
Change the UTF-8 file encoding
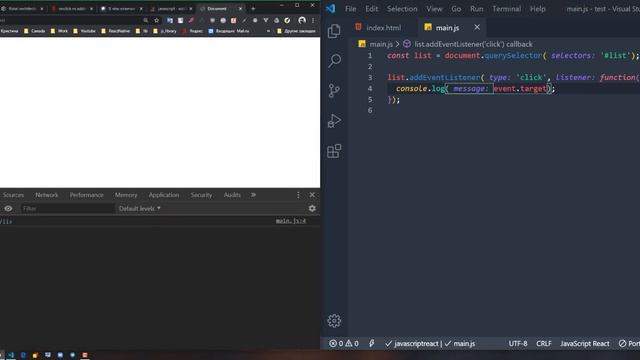tap(518, 344)
